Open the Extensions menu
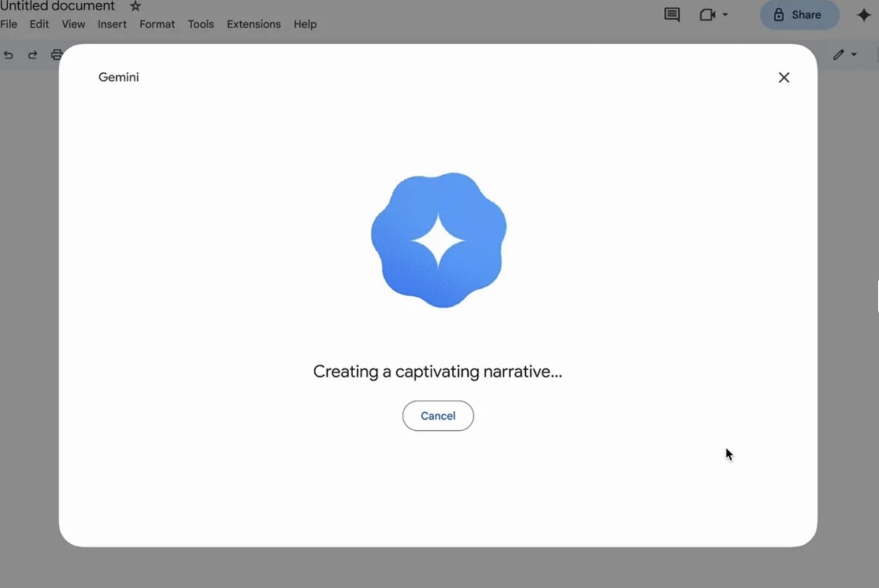Screen dimensions: 879x588 tap(254, 24)
